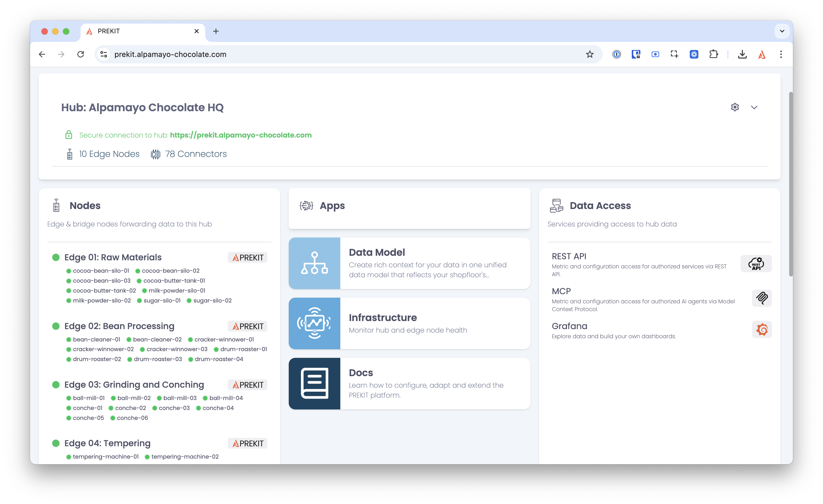Click the MCP icon
823x504 pixels.
pyautogui.click(x=762, y=298)
